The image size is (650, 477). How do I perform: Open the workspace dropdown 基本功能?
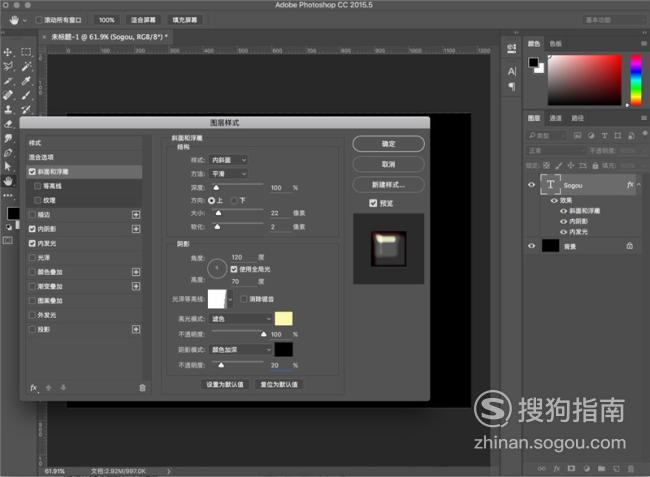click(x=614, y=20)
